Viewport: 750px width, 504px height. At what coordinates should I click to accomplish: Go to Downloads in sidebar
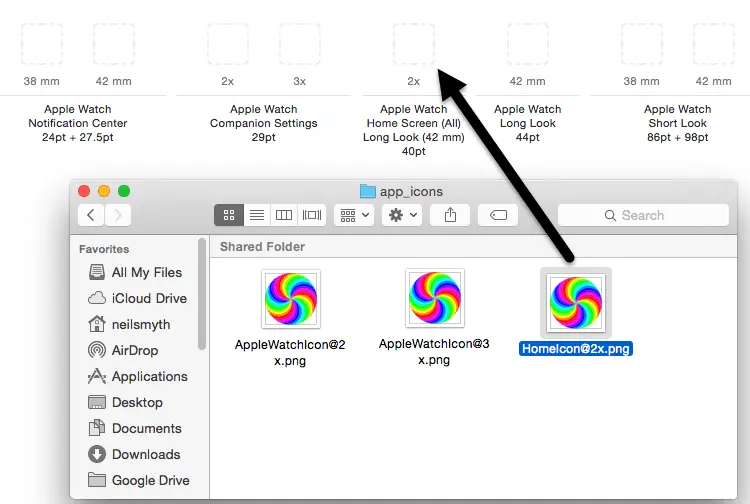(145, 454)
